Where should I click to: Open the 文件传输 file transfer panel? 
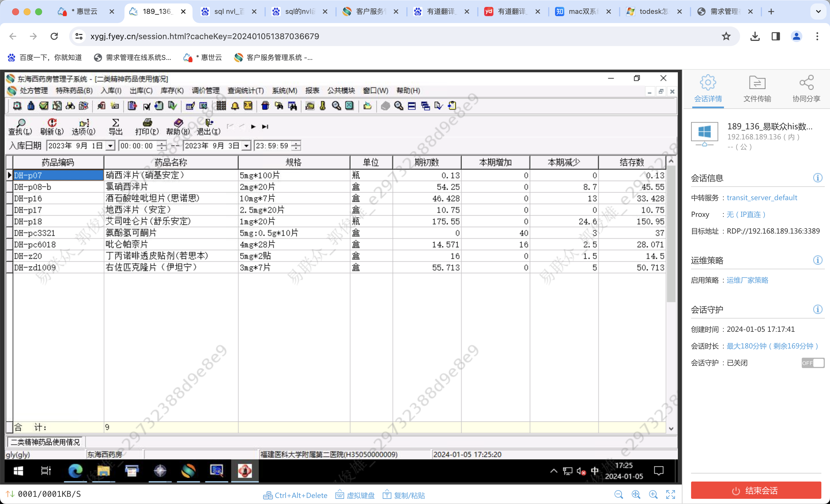pos(757,89)
